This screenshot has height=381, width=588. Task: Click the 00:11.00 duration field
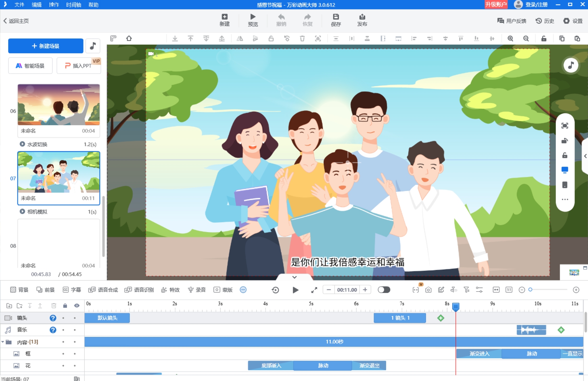pos(347,290)
